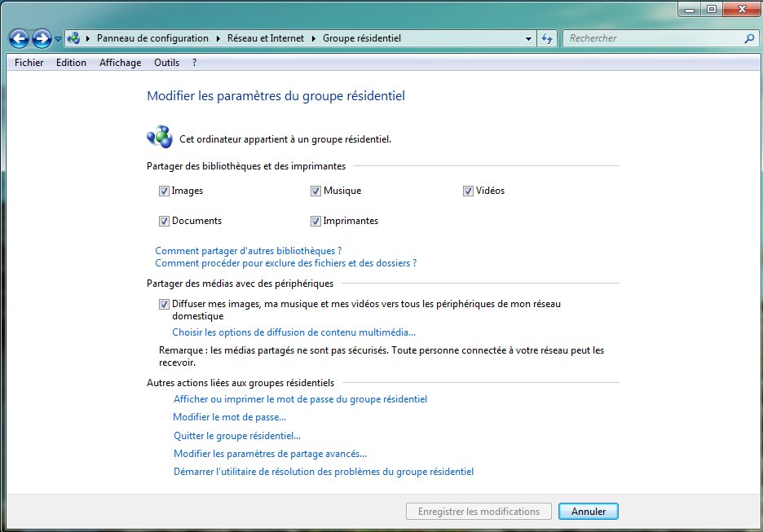Close the window with the X button
Viewport: 763px width, 532px height.
742,9
